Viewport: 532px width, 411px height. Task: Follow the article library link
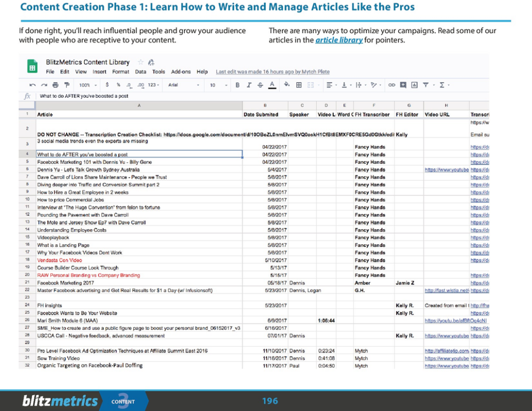[339, 40]
